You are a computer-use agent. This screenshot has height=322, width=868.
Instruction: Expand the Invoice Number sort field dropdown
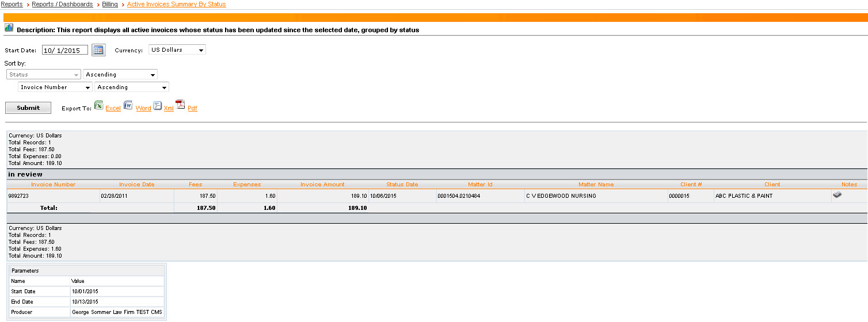pos(55,87)
